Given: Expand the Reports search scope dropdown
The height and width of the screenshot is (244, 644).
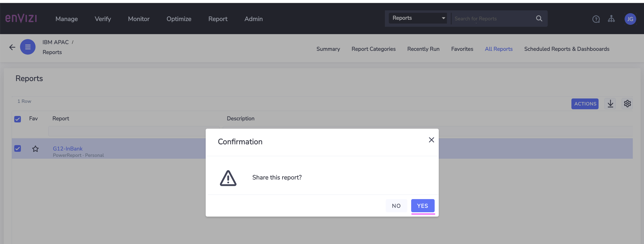Looking at the screenshot, I should (x=418, y=18).
